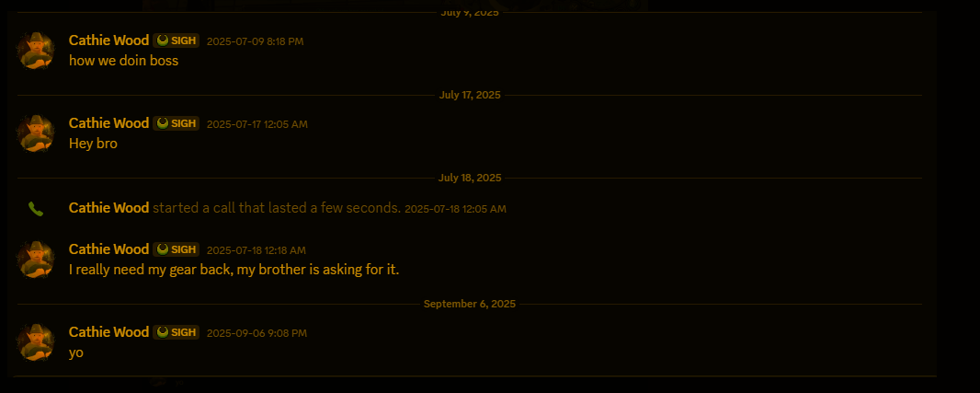
Task: Click the September 6, 2025 date divider
Action: (x=469, y=304)
